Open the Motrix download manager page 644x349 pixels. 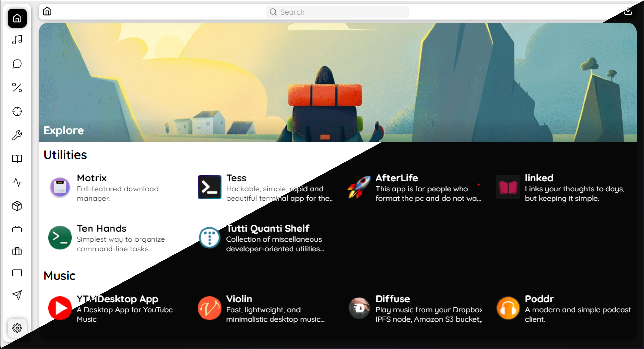60,187
